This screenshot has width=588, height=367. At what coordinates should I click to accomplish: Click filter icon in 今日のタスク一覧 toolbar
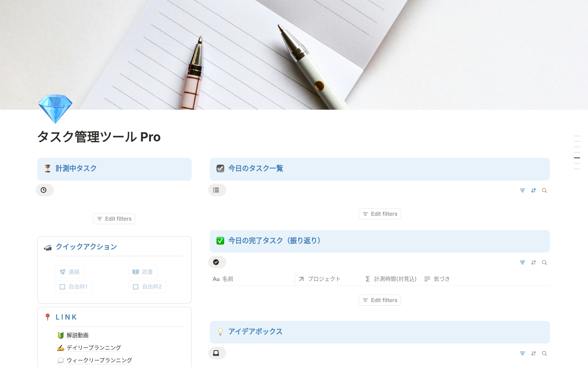[522, 190]
